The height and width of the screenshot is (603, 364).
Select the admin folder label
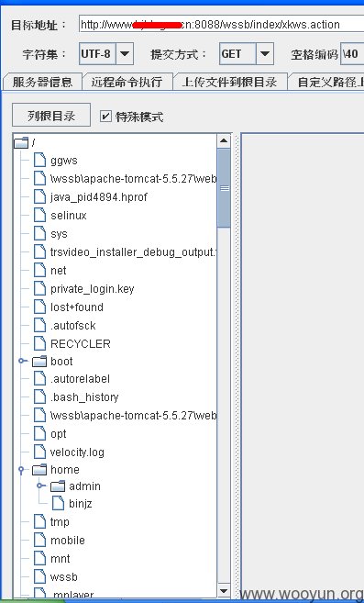[x=84, y=486]
